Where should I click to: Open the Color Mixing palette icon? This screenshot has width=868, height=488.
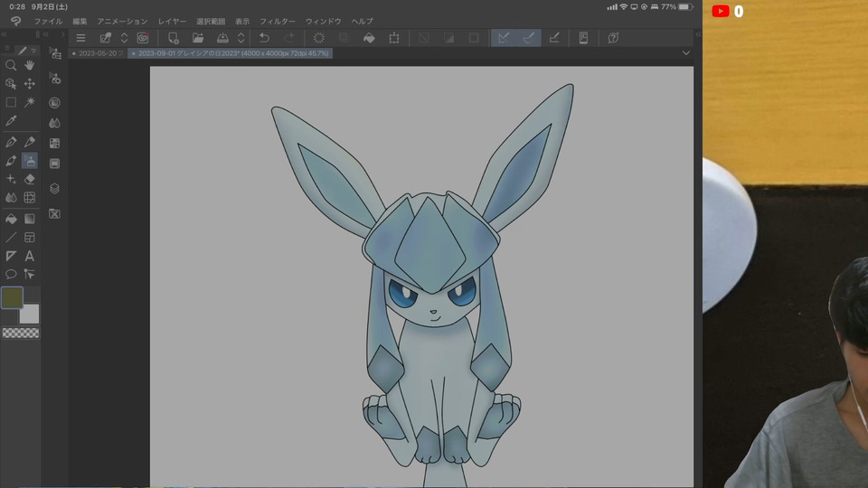tap(55, 123)
